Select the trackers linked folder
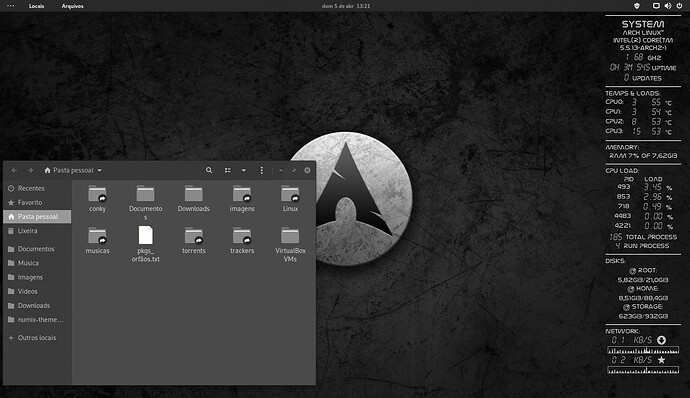 click(242, 236)
